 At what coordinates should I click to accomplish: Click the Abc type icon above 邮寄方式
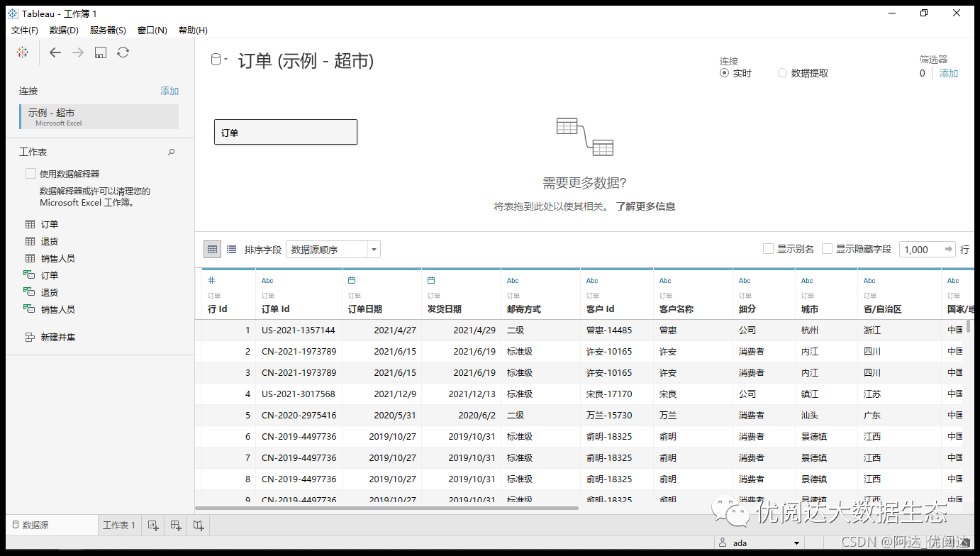pos(513,281)
